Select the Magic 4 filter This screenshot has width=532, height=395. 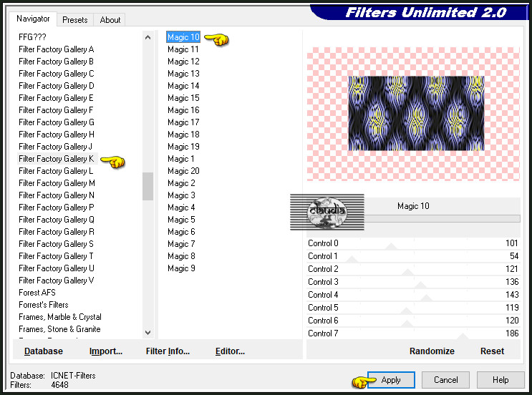pyautogui.click(x=181, y=208)
